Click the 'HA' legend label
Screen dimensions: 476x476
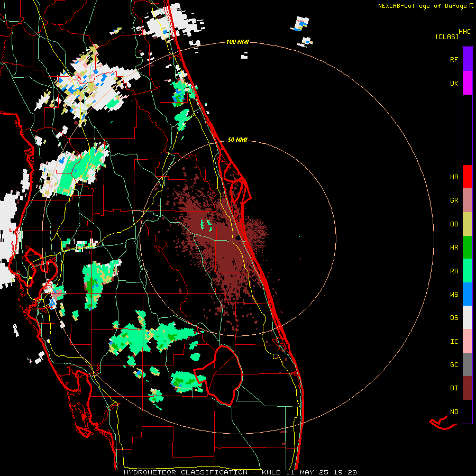click(x=454, y=177)
